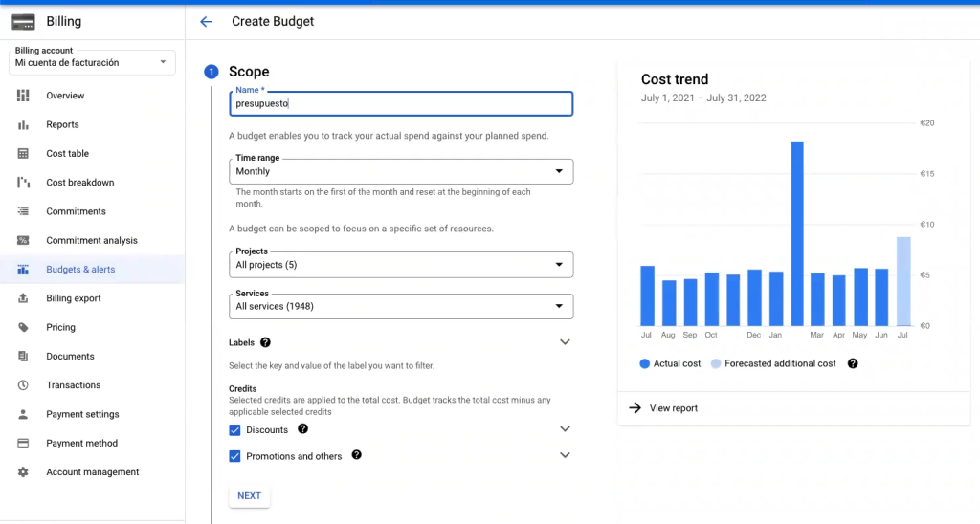Open the Projects All projects dropdown

pyautogui.click(x=401, y=265)
